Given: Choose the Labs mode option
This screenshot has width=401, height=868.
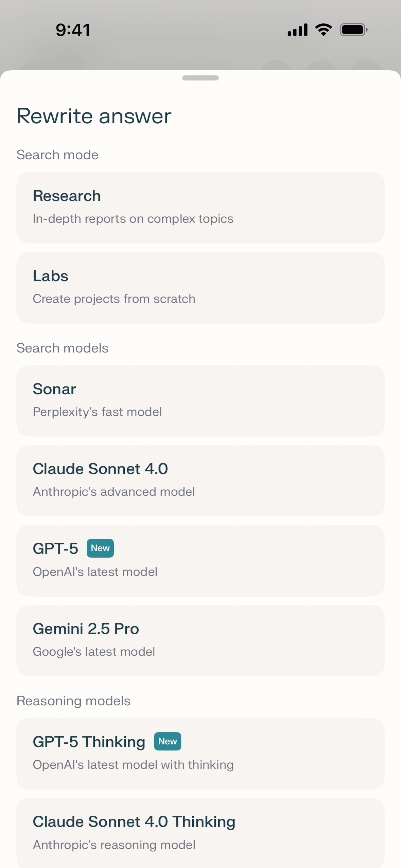Looking at the screenshot, I should click(x=200, y=287).
